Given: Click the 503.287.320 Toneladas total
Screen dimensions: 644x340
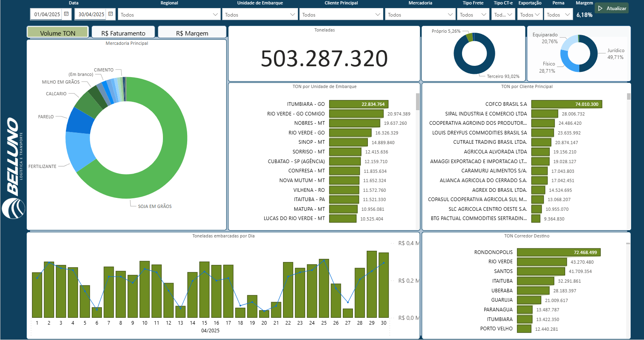Looking at the screenshot, I should click(324, 59).
